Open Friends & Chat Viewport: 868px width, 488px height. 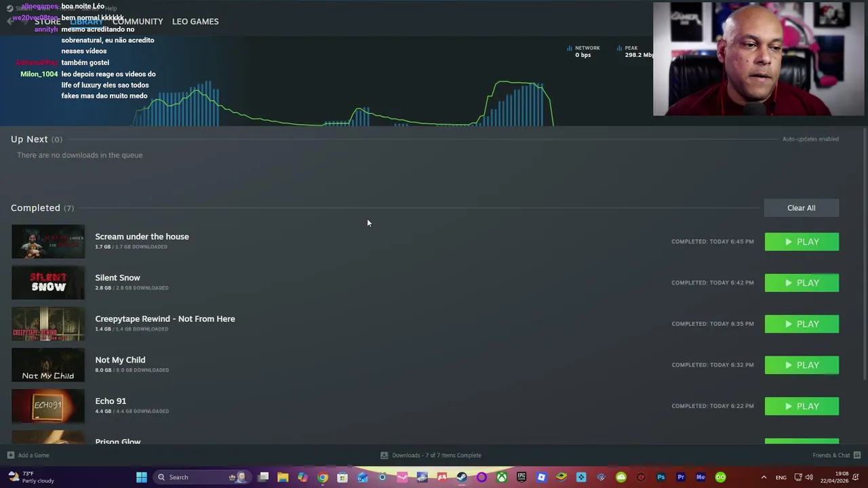[837, 455]
